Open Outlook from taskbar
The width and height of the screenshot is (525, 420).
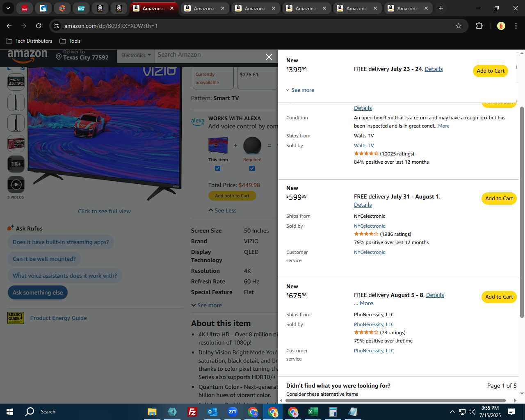click(212, 412)
